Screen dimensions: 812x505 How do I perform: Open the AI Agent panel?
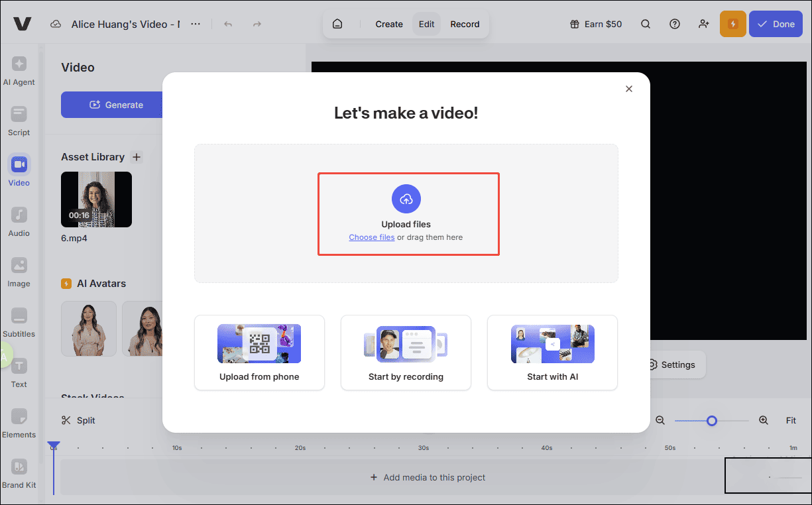[19, 70]
